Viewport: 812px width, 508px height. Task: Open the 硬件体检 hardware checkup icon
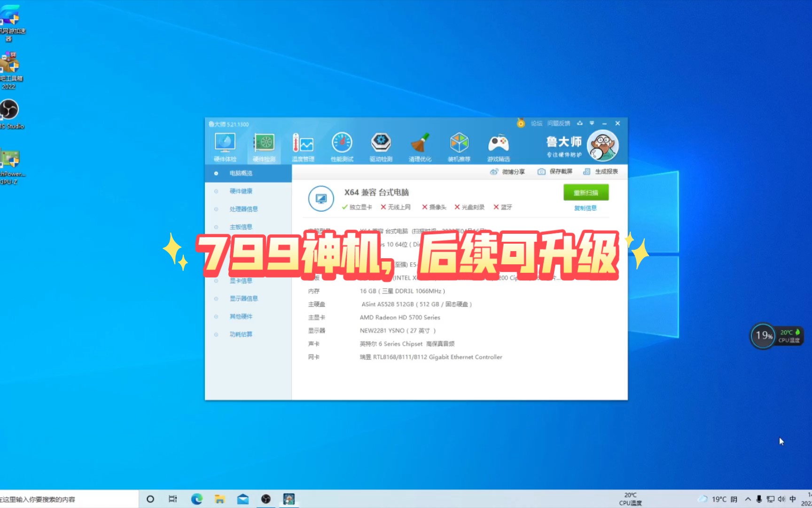point(225,147)
